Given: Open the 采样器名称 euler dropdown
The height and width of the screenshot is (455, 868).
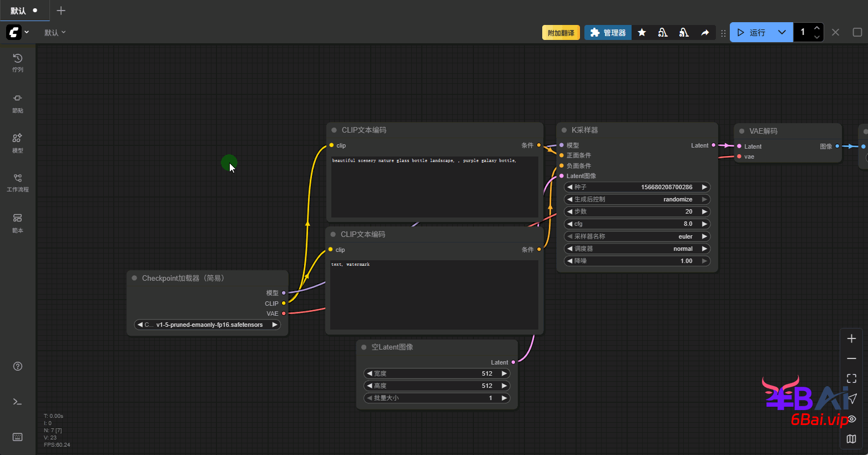Looking at the screenshot, I should (637, 236).
